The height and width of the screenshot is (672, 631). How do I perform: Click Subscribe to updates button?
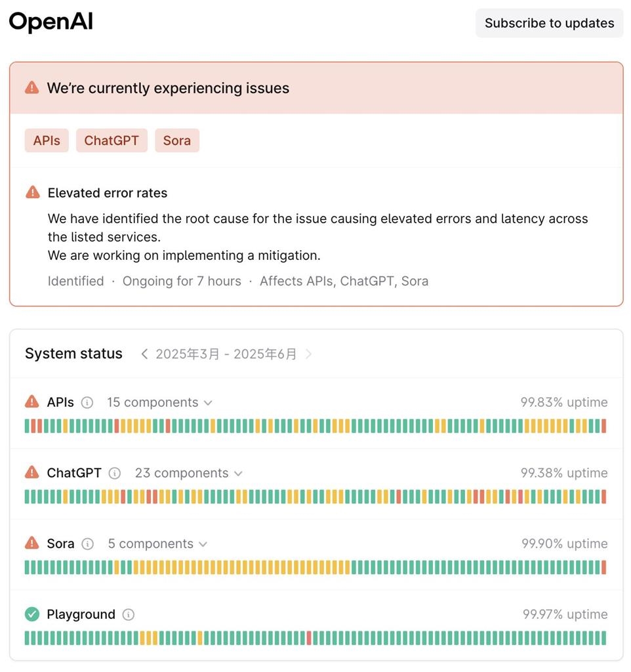click(x=549, y=23)
